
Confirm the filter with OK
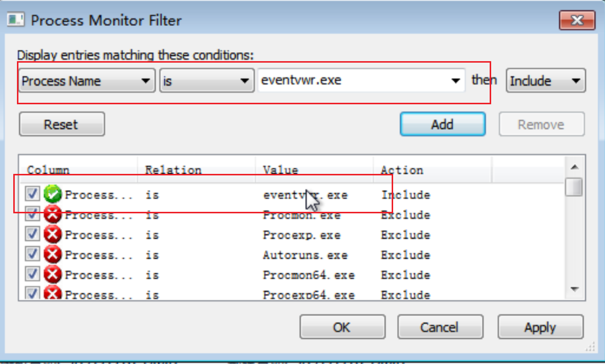(342, 327)
